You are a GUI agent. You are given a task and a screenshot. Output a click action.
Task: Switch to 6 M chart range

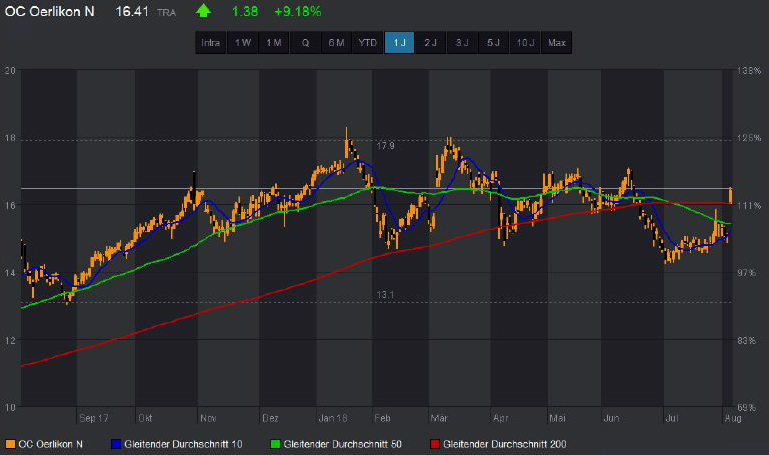[337, 43]
